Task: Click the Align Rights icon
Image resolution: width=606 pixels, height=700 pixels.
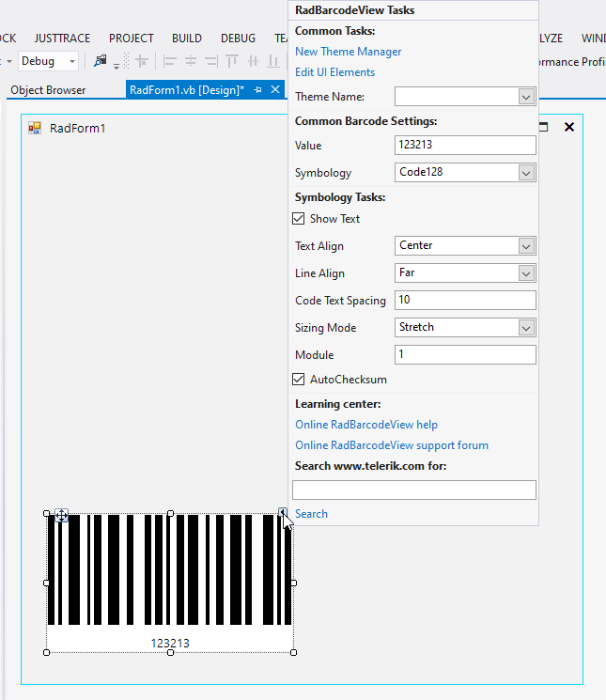Action: (211, 61)
